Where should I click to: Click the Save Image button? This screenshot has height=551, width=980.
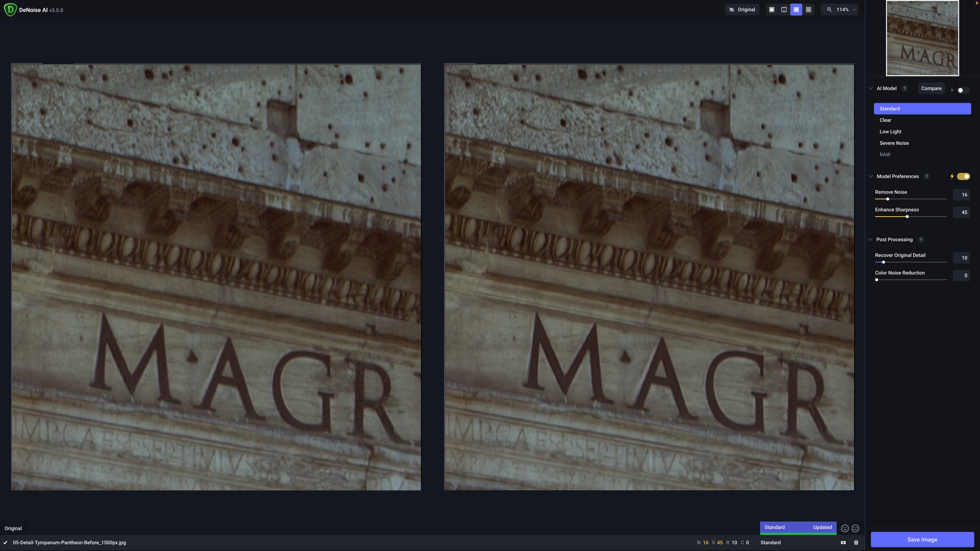[x=922, y=540]
